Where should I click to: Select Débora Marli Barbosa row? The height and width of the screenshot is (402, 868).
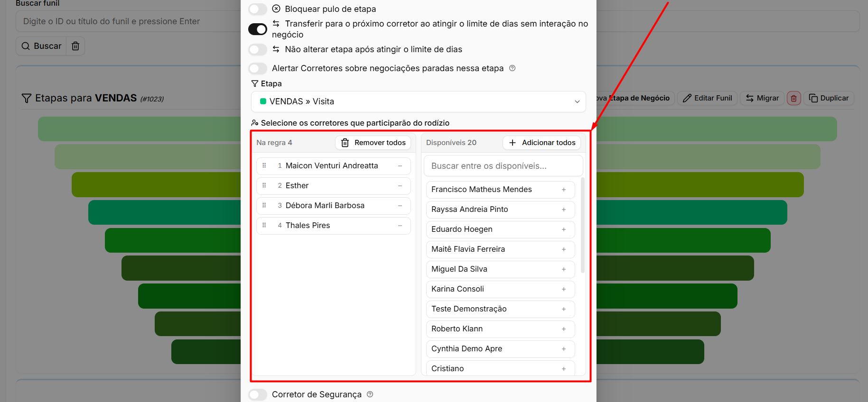click(333, 206)
